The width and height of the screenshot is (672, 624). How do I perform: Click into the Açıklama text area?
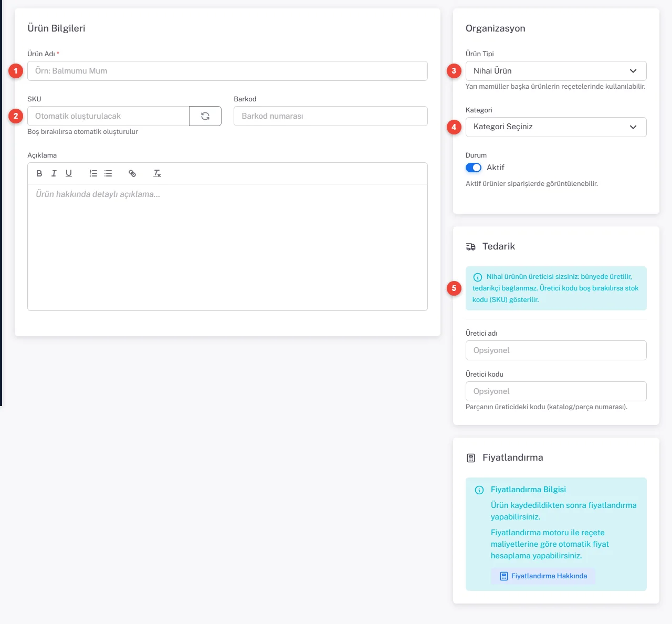[x=227, y=247]
